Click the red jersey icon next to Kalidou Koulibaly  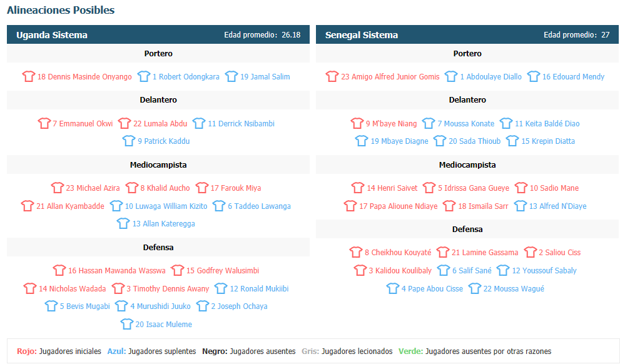[x=360, y=270]
